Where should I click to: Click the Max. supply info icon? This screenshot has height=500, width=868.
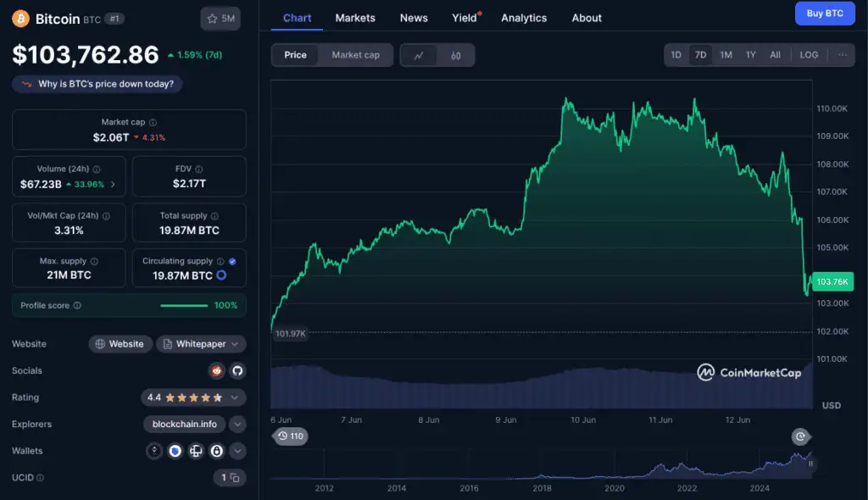coord(94,261)
